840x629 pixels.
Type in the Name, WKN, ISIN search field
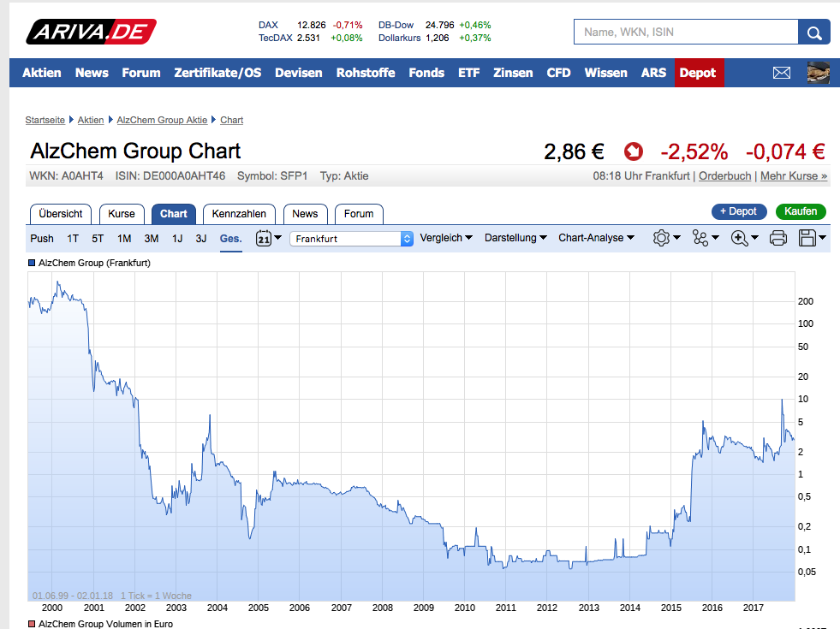click(x=685, y=33)
